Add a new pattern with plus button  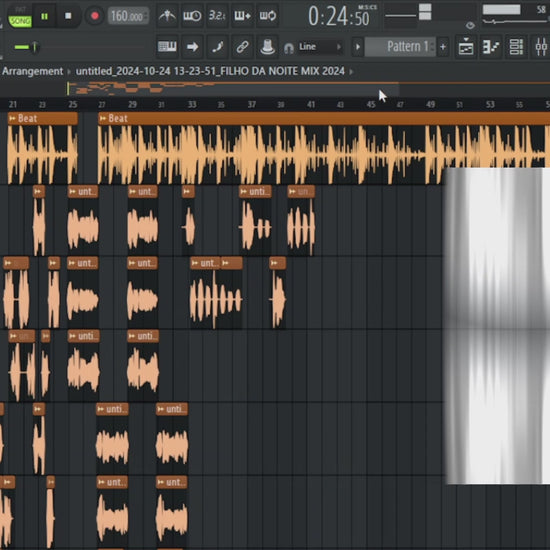click(x=443, y=47)
